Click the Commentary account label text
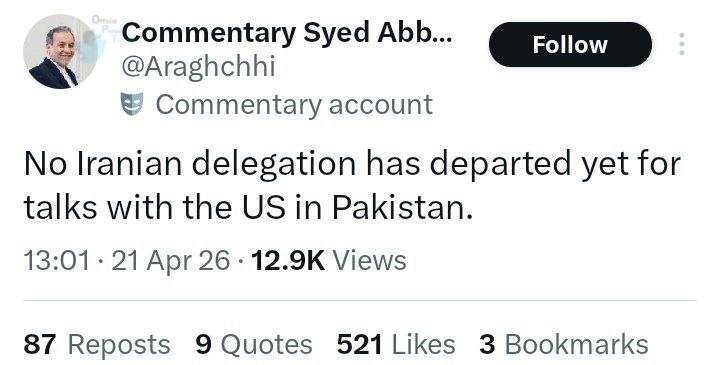The height and width of the screenshot is (365, 720). click(294, 104)
